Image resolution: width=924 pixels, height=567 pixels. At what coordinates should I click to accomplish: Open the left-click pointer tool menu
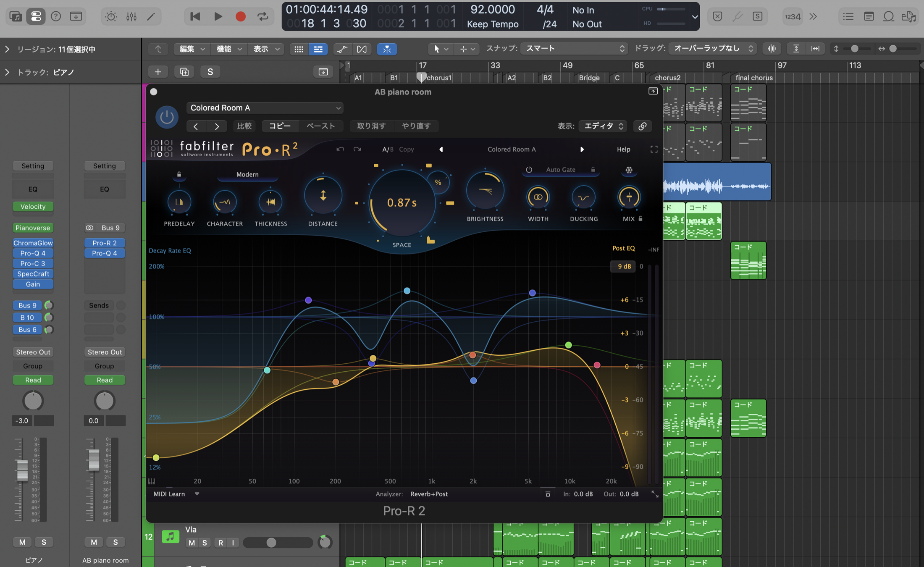pos(440,49)
